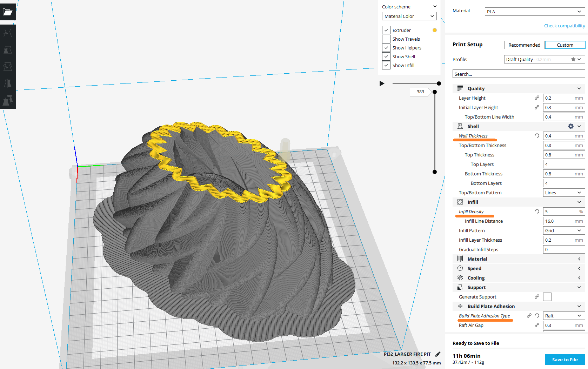This screenshot has width=588, height=369.
Task: Collapse the Color scheme panel chevron
Action: (435, 7)
